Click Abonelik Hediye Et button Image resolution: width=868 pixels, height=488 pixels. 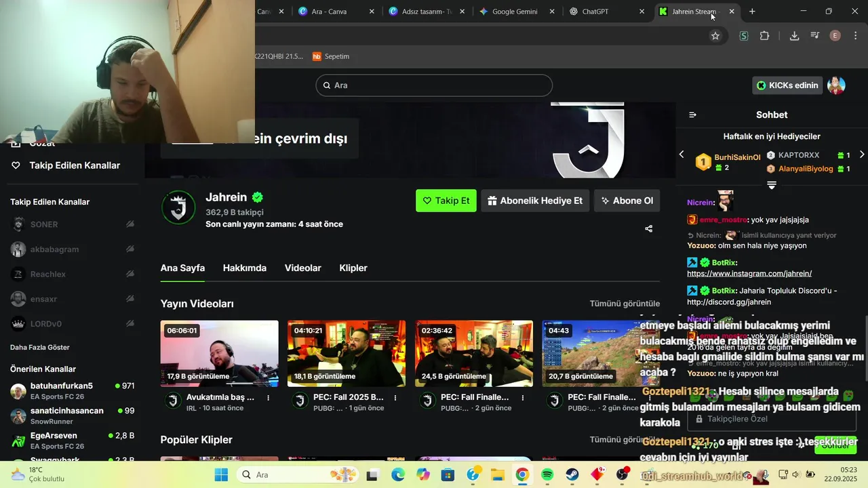click(x=535, y=201)
